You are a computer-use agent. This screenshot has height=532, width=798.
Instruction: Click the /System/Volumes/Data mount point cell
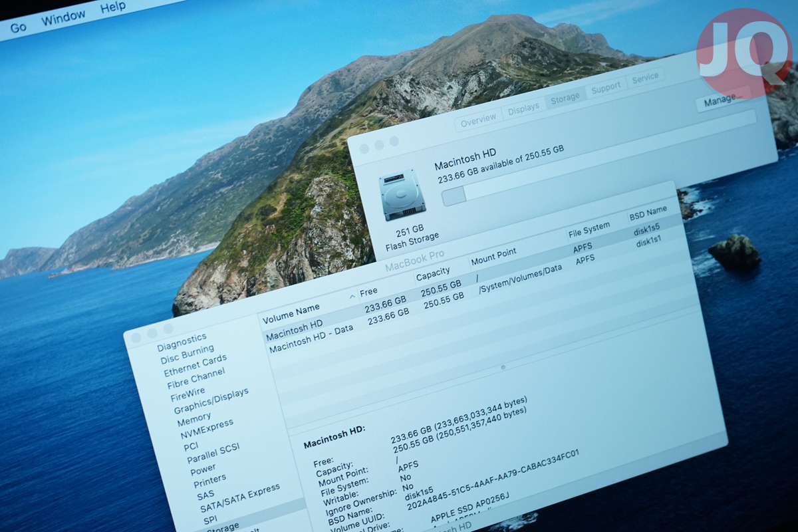[520, 280]
